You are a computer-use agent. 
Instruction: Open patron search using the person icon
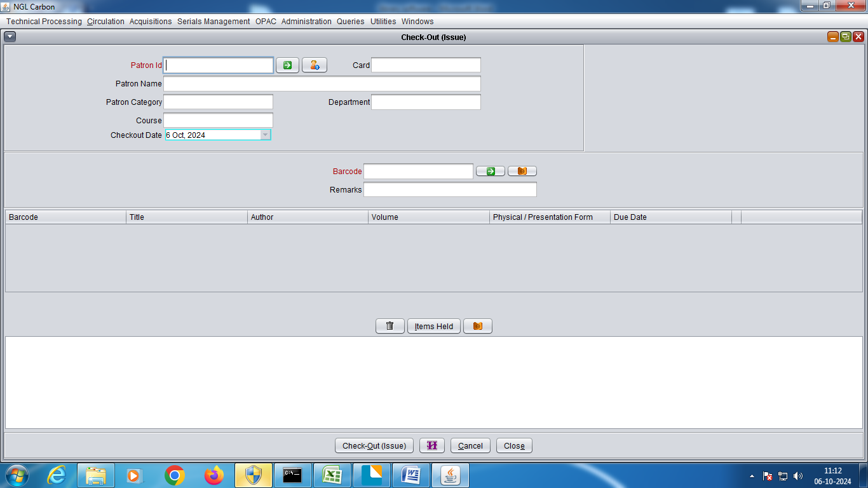pyautogui.click(x=315, y=65)
